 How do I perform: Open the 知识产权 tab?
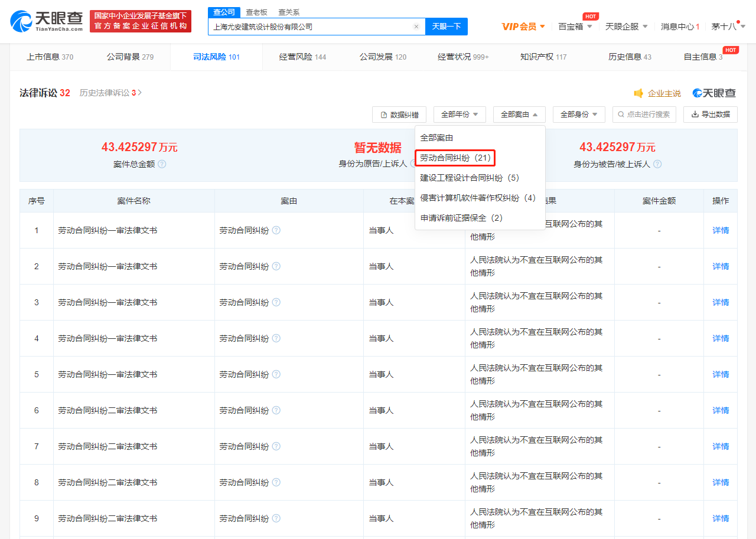[x=543, y=57]
